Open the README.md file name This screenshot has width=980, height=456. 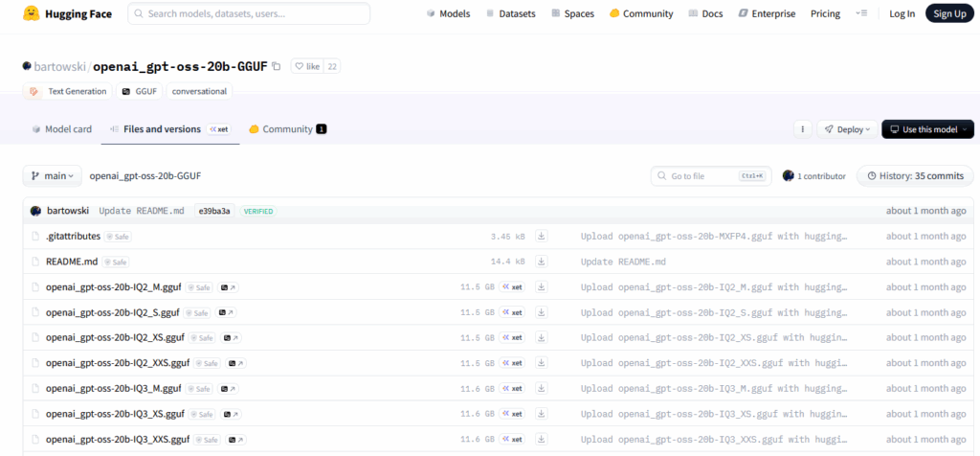(72, 262)
